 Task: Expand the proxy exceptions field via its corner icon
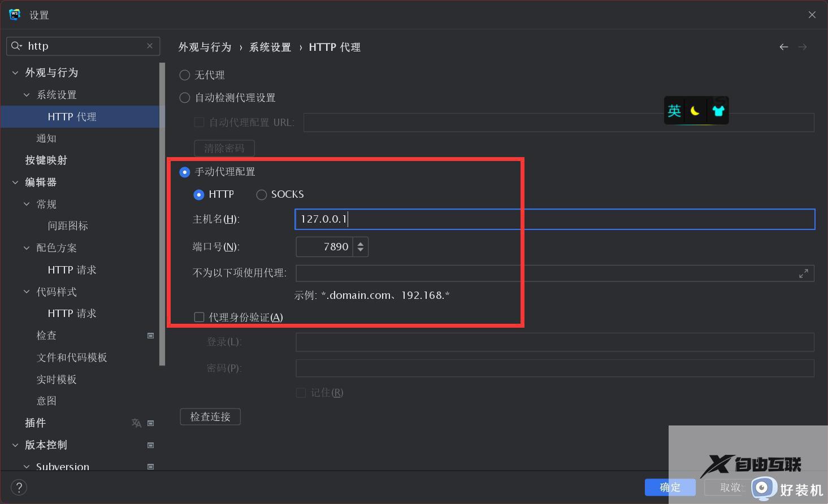pos(804,273)
